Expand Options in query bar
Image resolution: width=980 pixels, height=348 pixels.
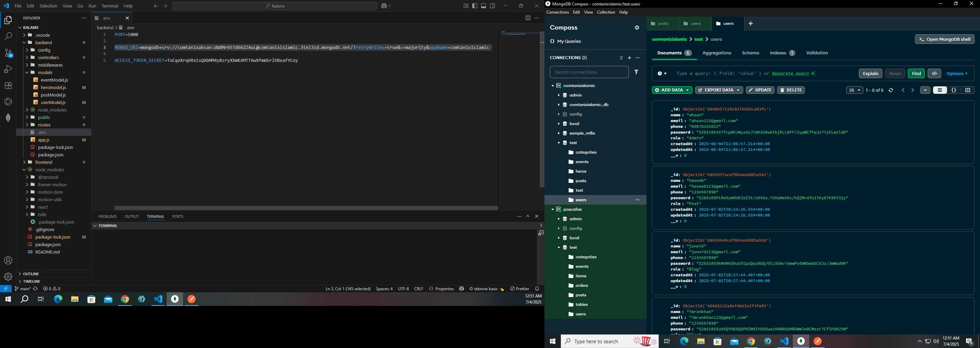click(x=957, y=74)
